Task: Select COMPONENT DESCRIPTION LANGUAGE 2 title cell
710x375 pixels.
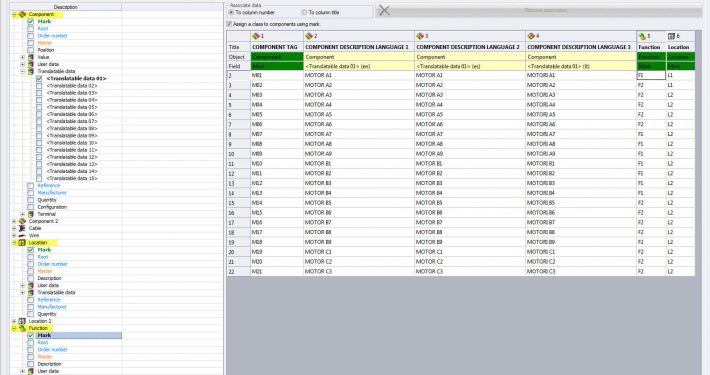Action: tap(470, 47)
